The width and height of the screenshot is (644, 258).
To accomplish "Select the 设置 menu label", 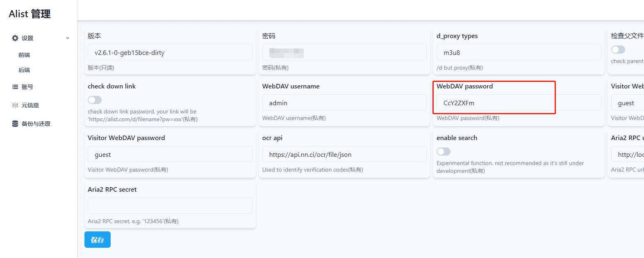I will click(x=27, y=38).
